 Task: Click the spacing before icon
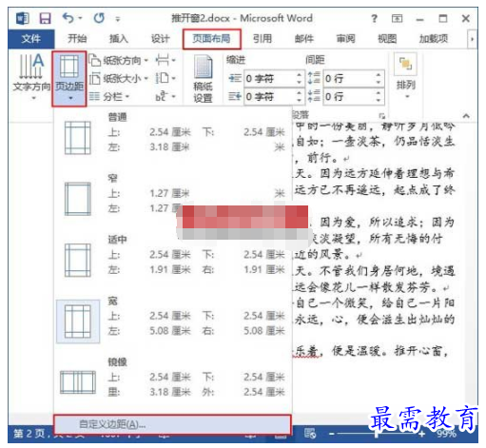coord(314,78)
